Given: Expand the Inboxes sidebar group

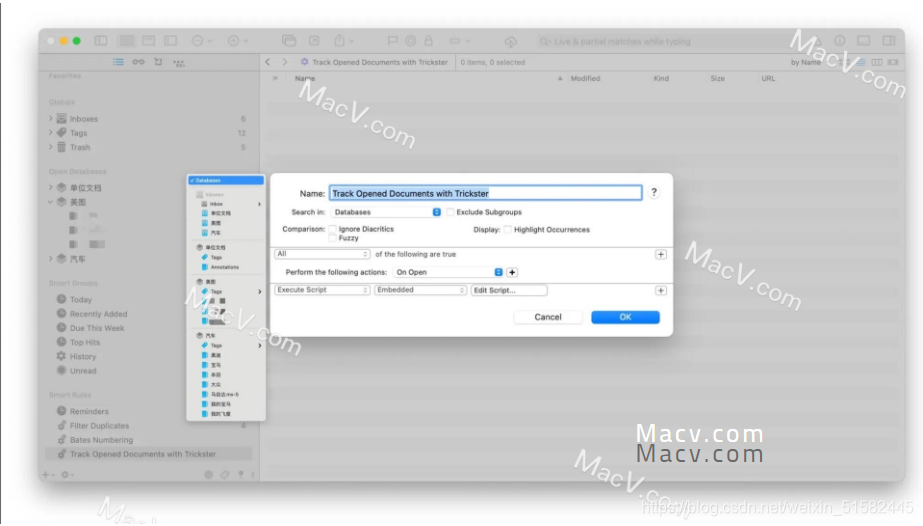Looking at the screenshot, I should (51, 118).
